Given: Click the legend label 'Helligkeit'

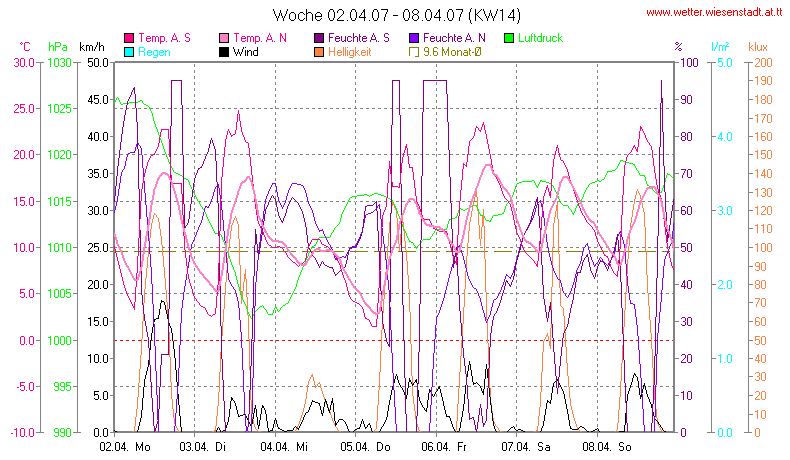Looking at the screenshot, I should tap(350, 52).
